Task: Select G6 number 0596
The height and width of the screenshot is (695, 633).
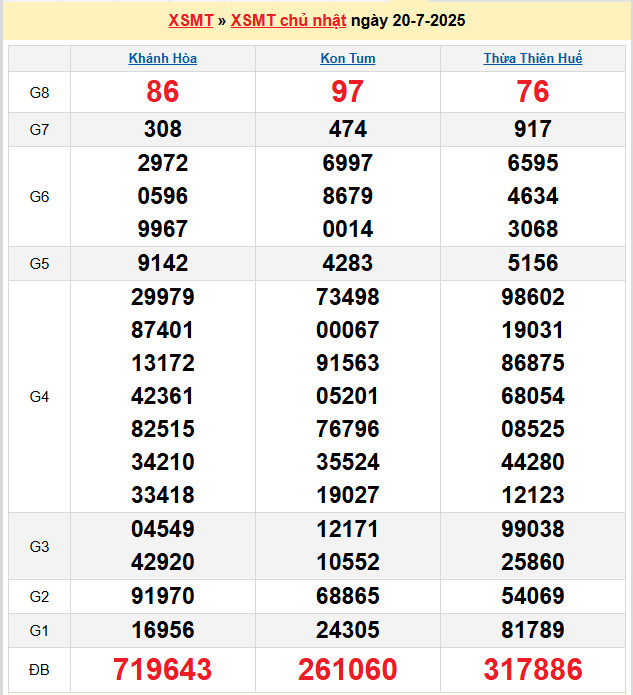Action: 163,196
